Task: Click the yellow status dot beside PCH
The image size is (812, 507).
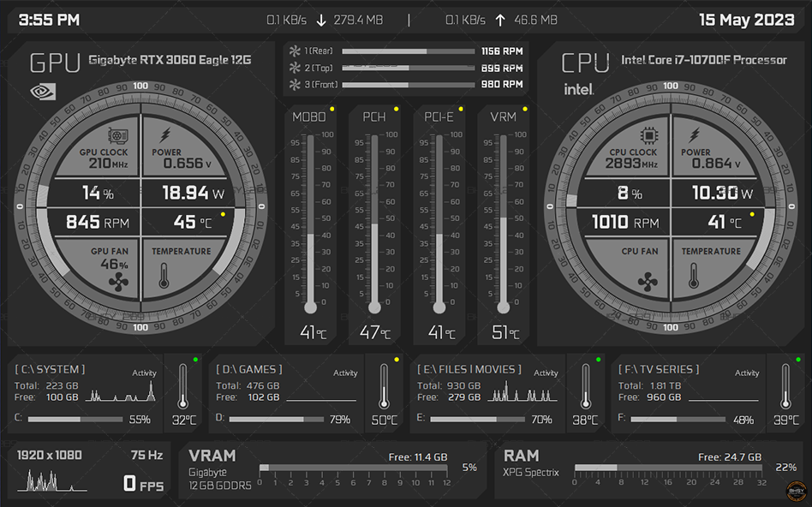Action: pyautogui.click(x=397, y=110)
